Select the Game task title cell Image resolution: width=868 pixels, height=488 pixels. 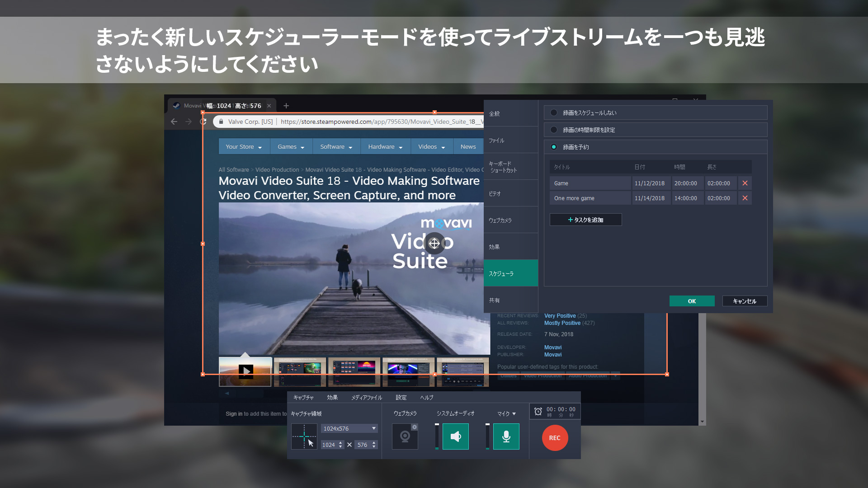pos(590,183)
